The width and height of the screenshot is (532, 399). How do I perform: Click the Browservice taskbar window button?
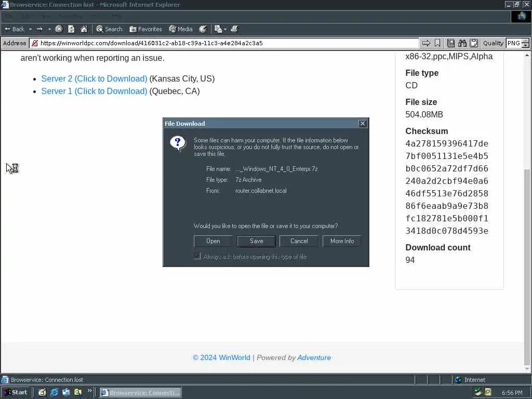tap(140, 393)
